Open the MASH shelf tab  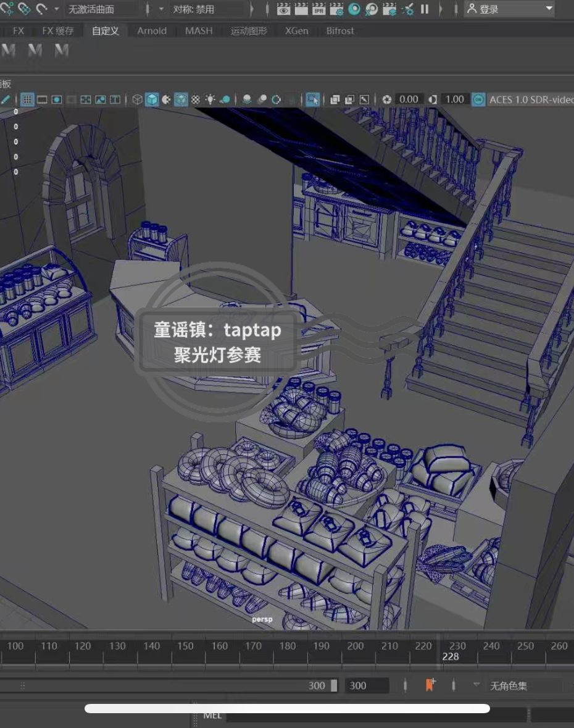tap(199, 31)
